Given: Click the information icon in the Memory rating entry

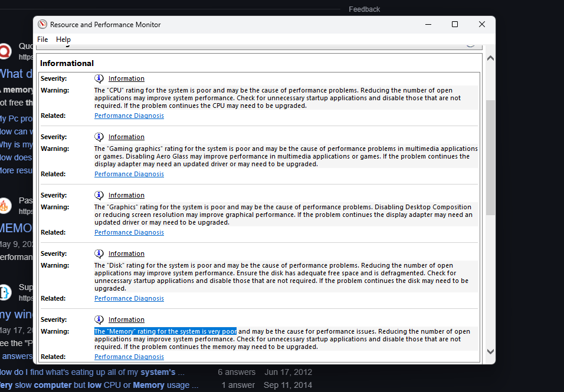Looking at the screenshot, I should click(x=99, y=319).
